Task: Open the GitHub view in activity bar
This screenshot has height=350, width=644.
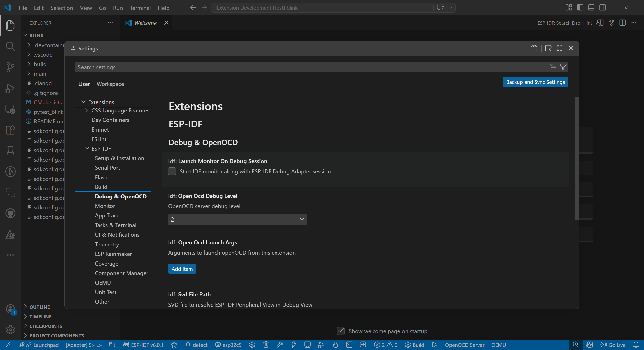Action: [x=10, y=213]
